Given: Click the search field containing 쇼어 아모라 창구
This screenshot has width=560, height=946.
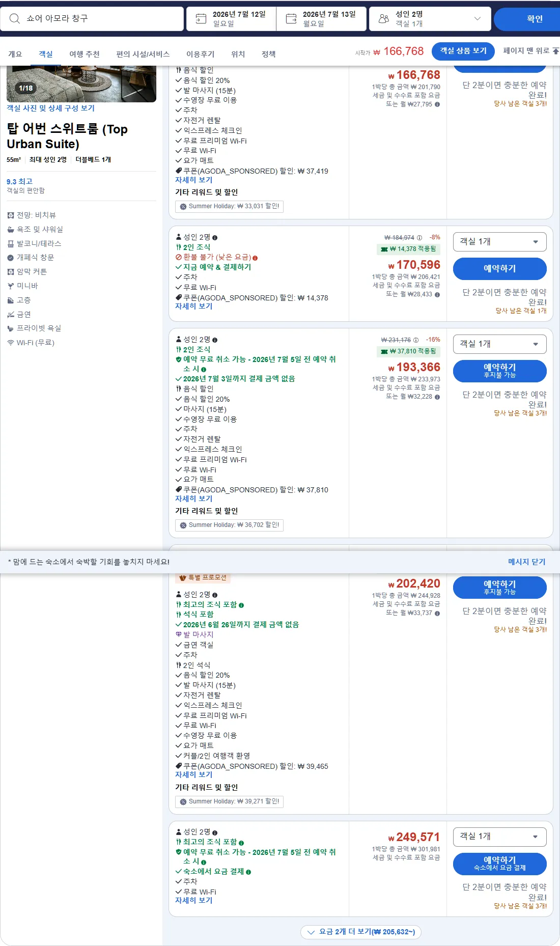Looking at the screenshot, I should 92,19.
